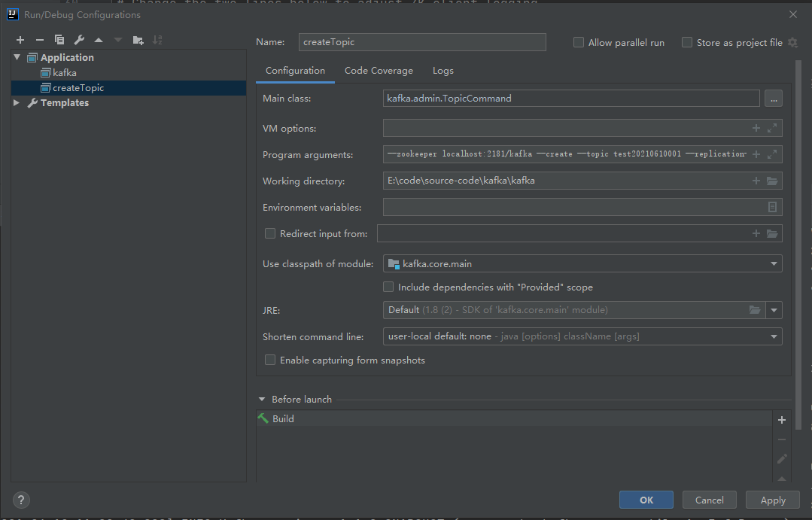The image size is (812, 520).
Task: Enable Store as project file
Action: point(686,42)
